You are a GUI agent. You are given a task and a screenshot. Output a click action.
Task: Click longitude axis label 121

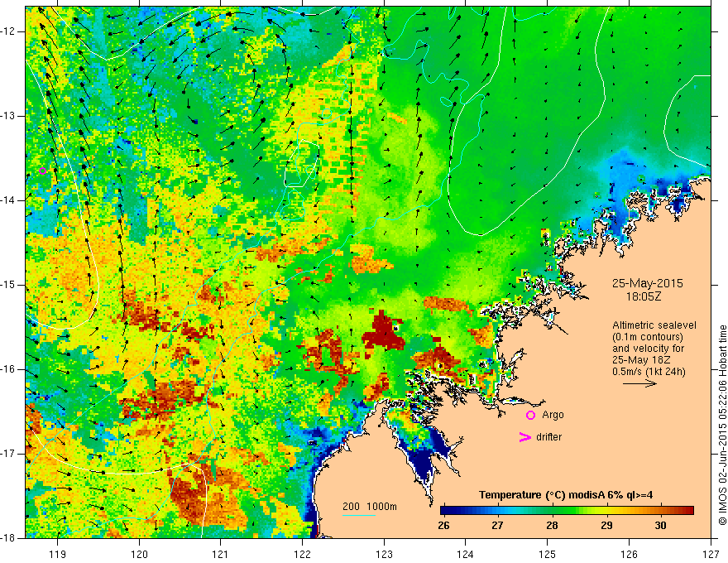click(221, 554)
